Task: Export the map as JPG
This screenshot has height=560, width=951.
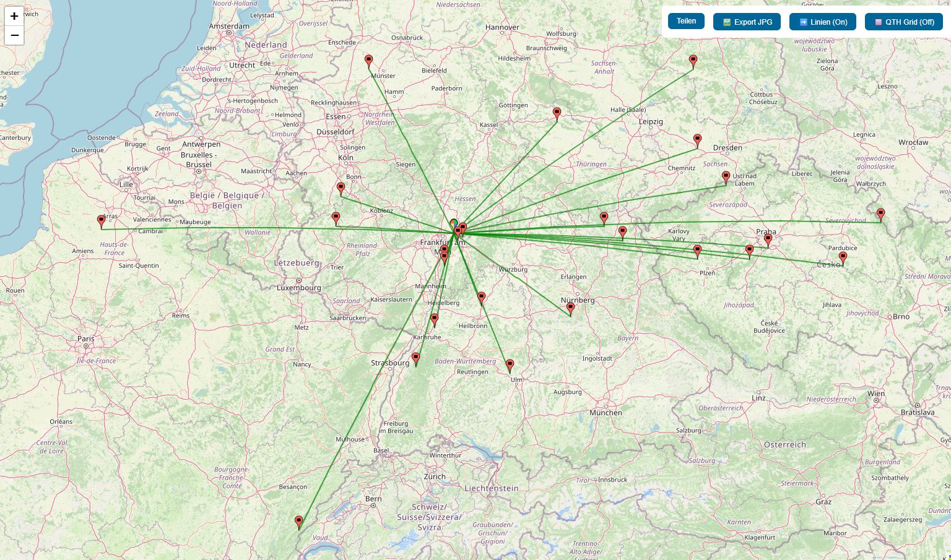Action: coord(747,22)
